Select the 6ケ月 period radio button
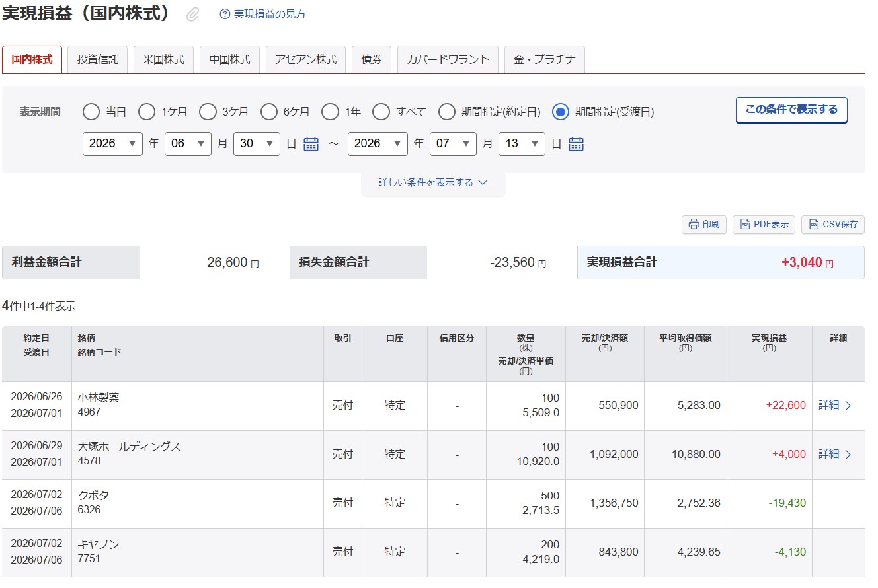Image resolution: width=878 pixels, height=588 pixels. click(268, 112)
